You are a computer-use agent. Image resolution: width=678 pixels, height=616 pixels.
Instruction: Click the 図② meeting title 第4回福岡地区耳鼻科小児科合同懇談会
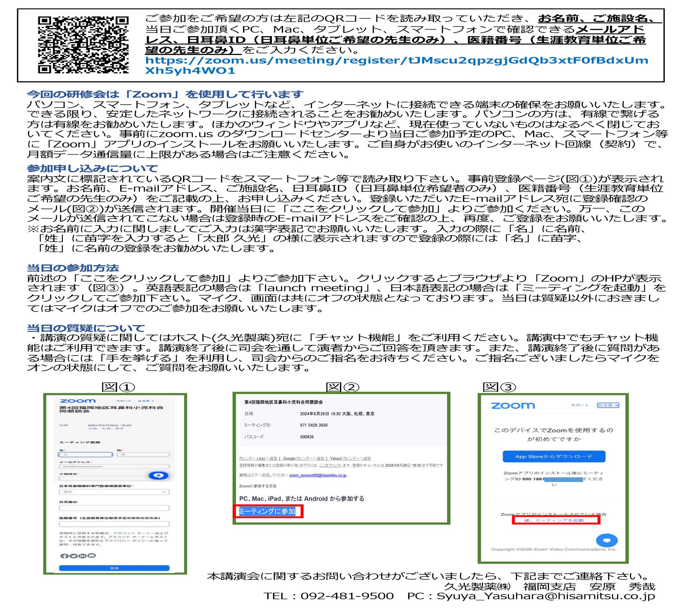283,402
